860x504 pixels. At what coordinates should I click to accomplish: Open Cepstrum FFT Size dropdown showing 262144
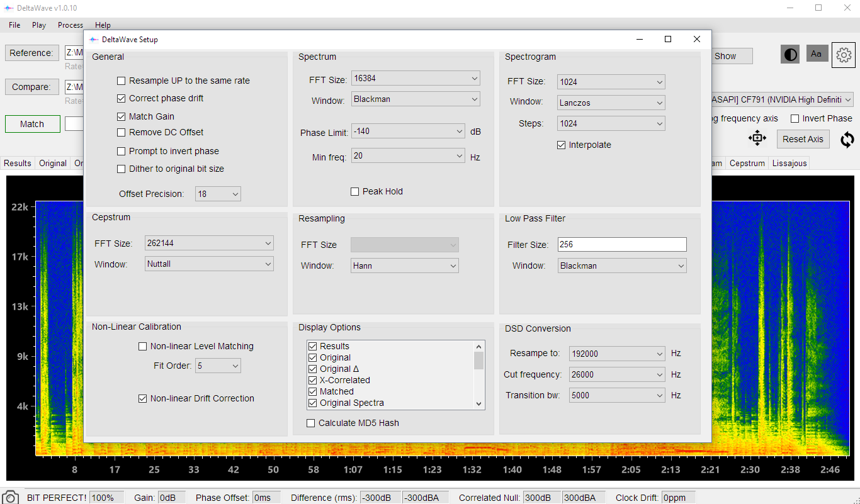coord(209,243)
